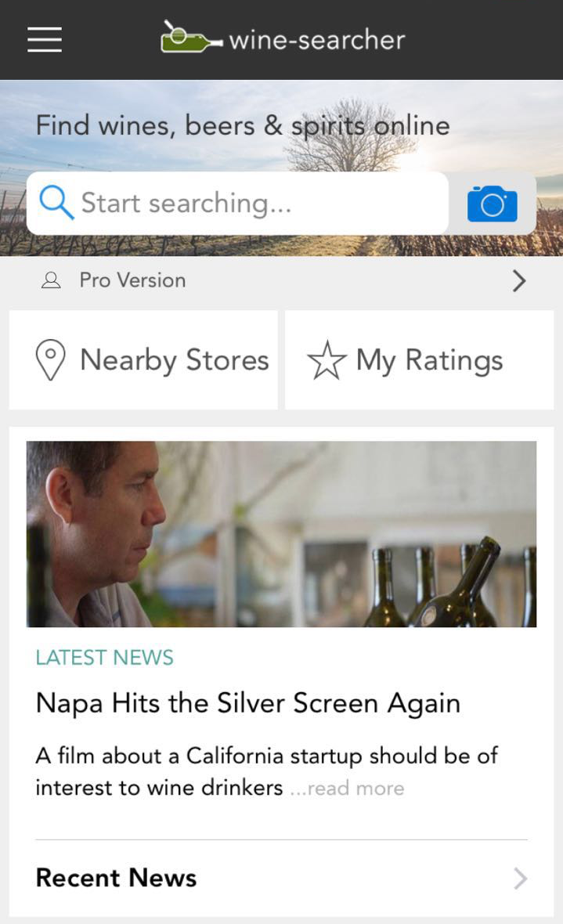Open the Recent News section

(117, 878)
